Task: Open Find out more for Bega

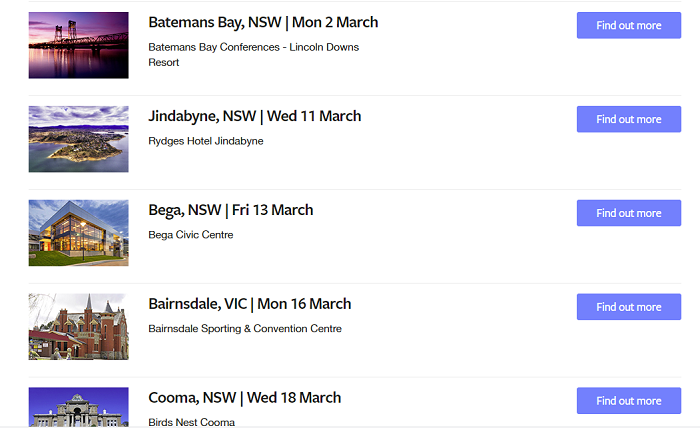Action: coord(628,213)
